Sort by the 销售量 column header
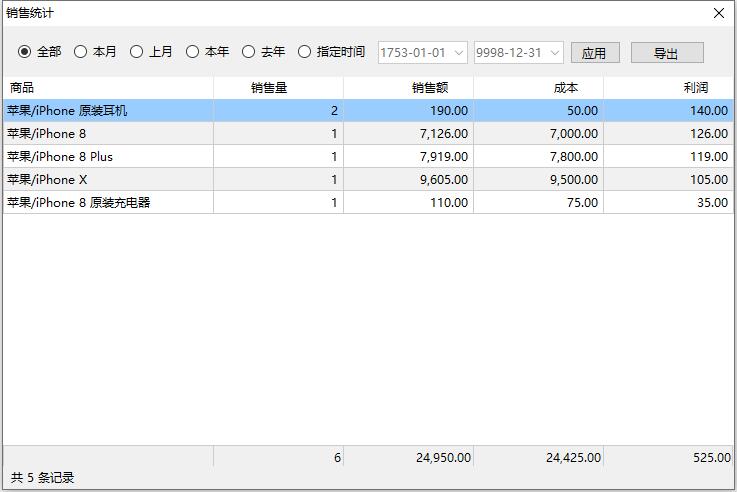This screenshot has width=737, height=492. click(278, 87)
